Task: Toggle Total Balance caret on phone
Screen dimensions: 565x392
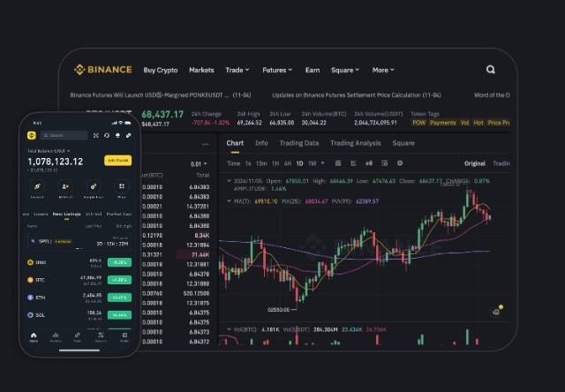Action: click(69, 151)
